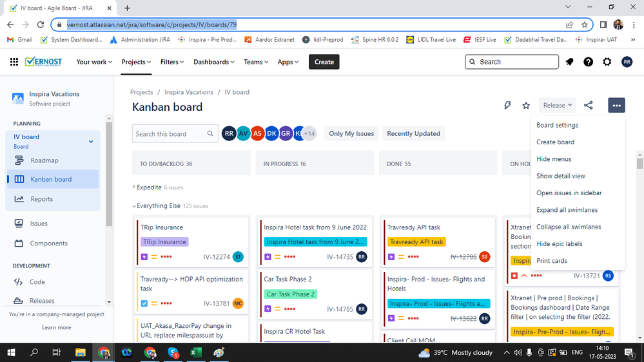
Task: Click the Inspira Vacations project icon
Action: pyautogui.click(x=17, y=99)
